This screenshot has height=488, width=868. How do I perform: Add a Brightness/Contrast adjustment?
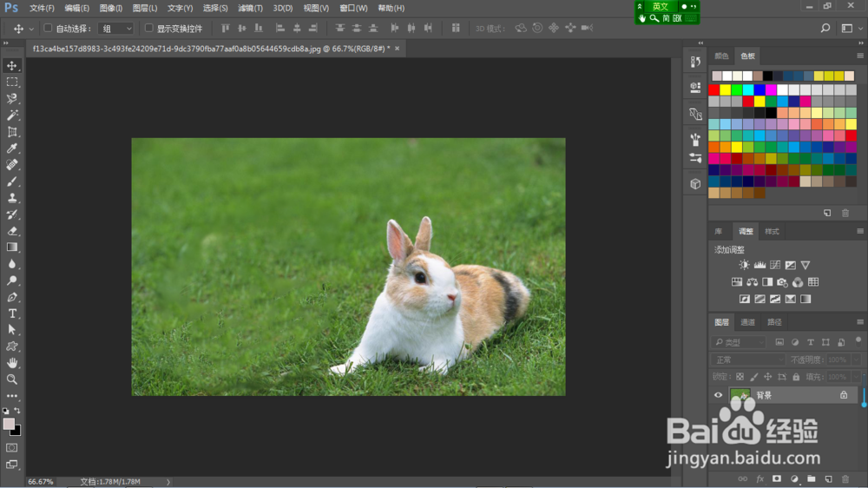tap(744, 265)
